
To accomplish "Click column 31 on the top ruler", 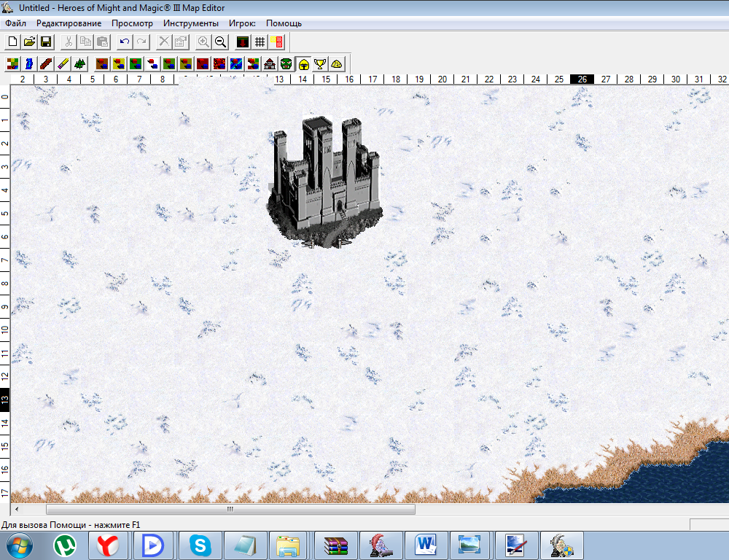I will [x=699, y=79].
